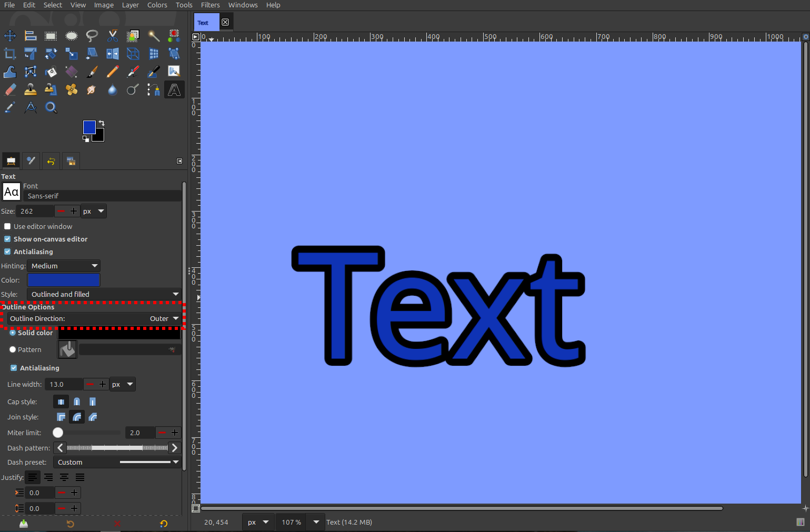The height and width of the screenshot is (532, 810).
Task: Select the rounded Join style option
Action: [x=77, y=416]
